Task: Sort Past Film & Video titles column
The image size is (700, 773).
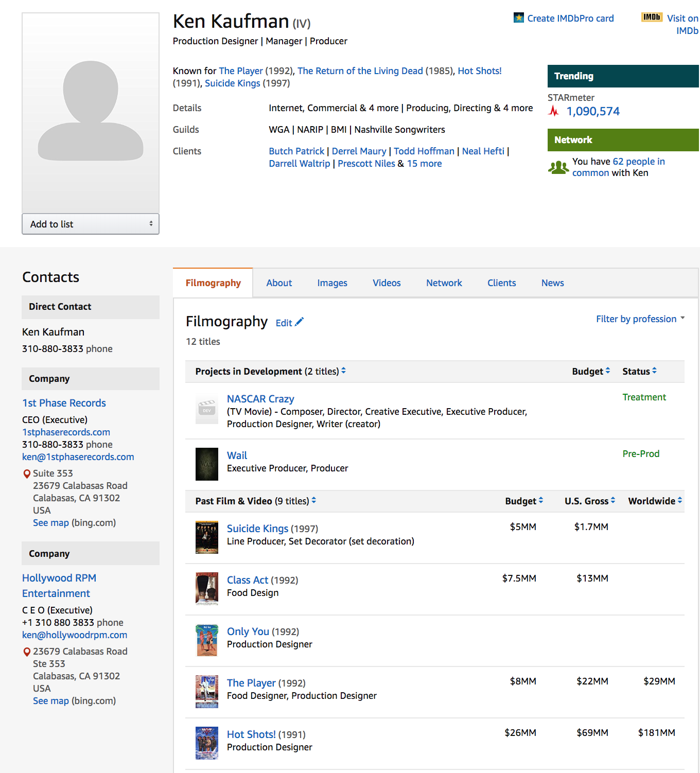Action: pos(256,501)
